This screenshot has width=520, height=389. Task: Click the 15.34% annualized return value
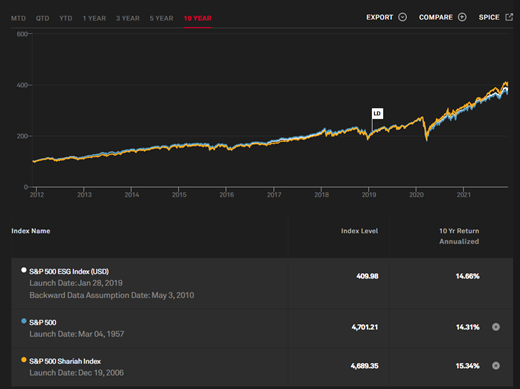pyautogui.click(x=468, y=366)
